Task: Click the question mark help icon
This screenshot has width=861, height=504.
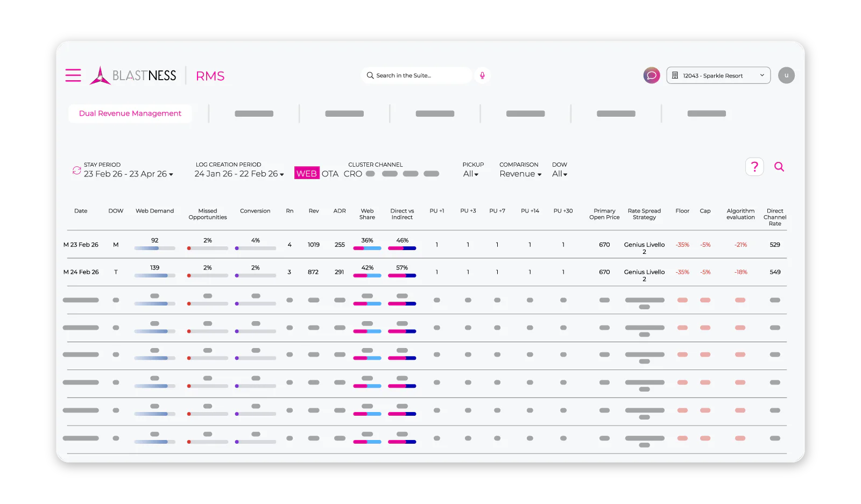Action: [x=754, y=167]
